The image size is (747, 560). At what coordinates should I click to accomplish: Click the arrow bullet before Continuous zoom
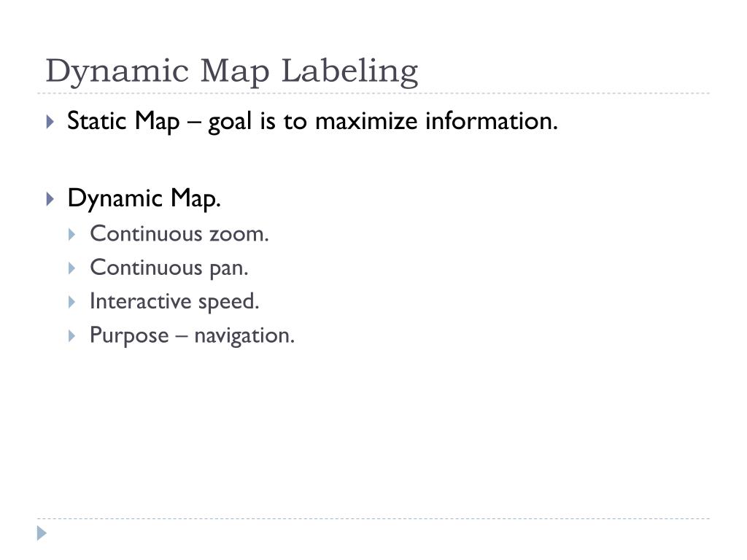[72, 234]
